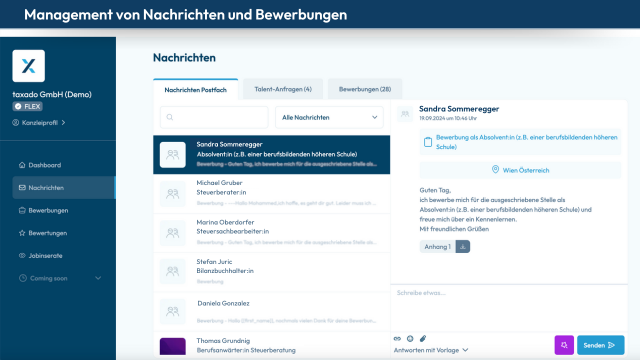The image size is (640, 360).
Task: Click the location pin icon
Action: pos(495,169)
